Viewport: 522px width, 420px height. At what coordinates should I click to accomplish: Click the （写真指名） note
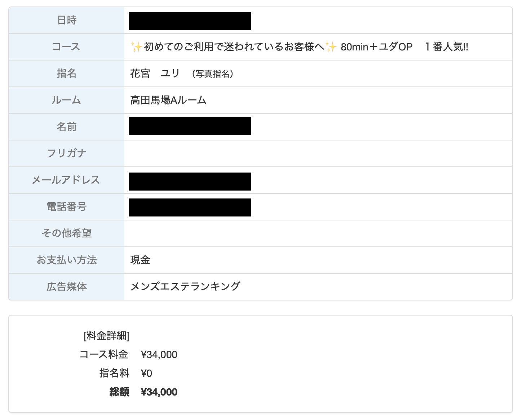click(213, 74)
